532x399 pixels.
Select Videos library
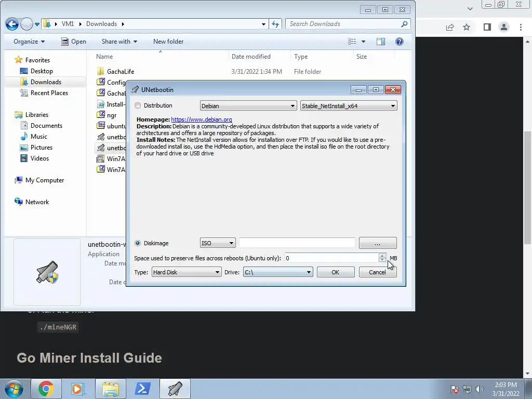pyautogui.click(x=39, y=158)
